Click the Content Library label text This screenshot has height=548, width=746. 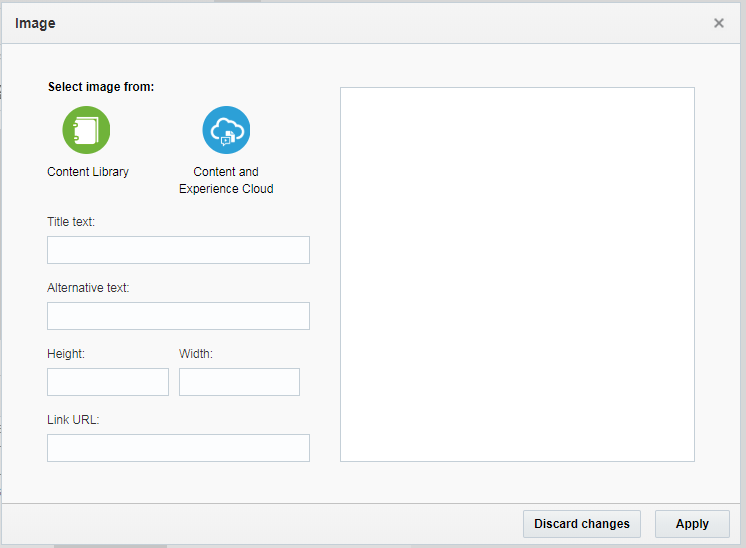point(88,172)
